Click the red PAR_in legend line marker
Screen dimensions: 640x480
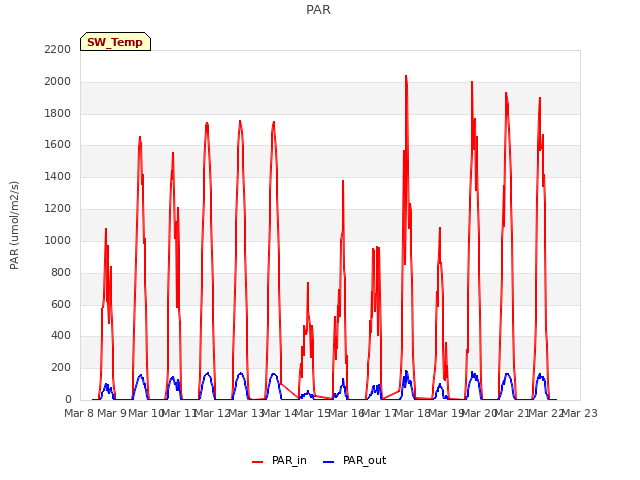coord(258,462)
